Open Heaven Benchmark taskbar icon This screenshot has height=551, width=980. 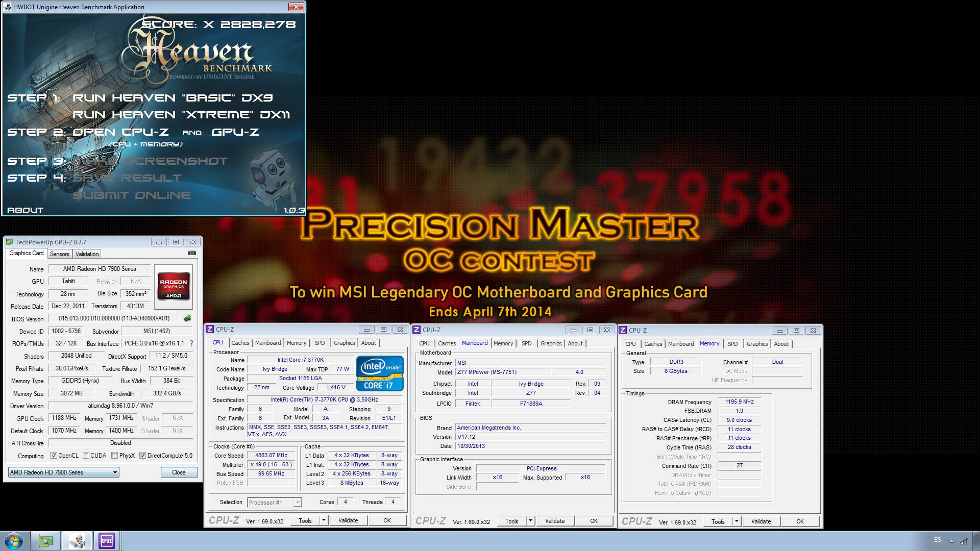tap(77, 541)
